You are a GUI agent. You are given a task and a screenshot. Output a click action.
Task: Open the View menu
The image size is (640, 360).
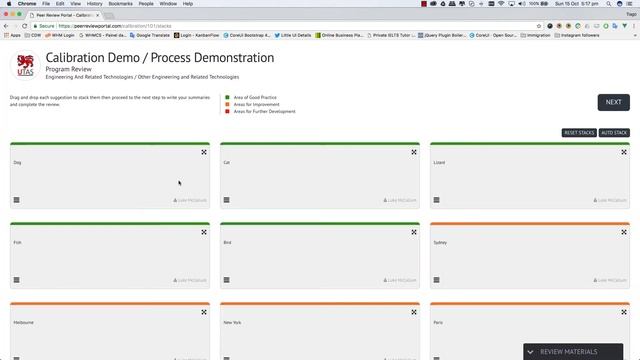coord(76,4)
